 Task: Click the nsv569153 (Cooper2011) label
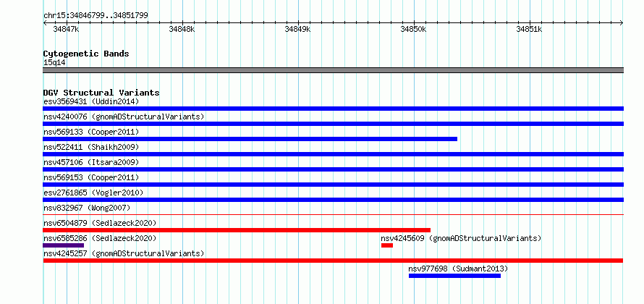coord(91,177)
